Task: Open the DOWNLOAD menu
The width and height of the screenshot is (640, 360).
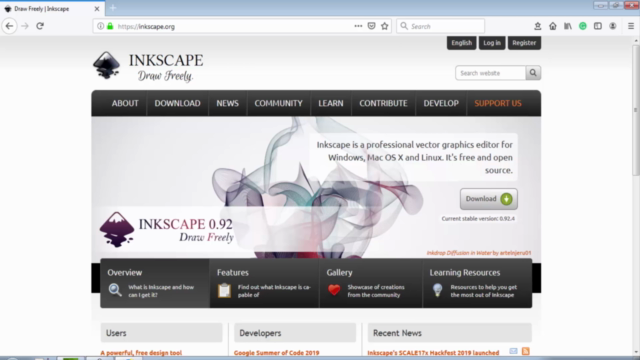Action: pyautogui.click(x=177, y=103)
